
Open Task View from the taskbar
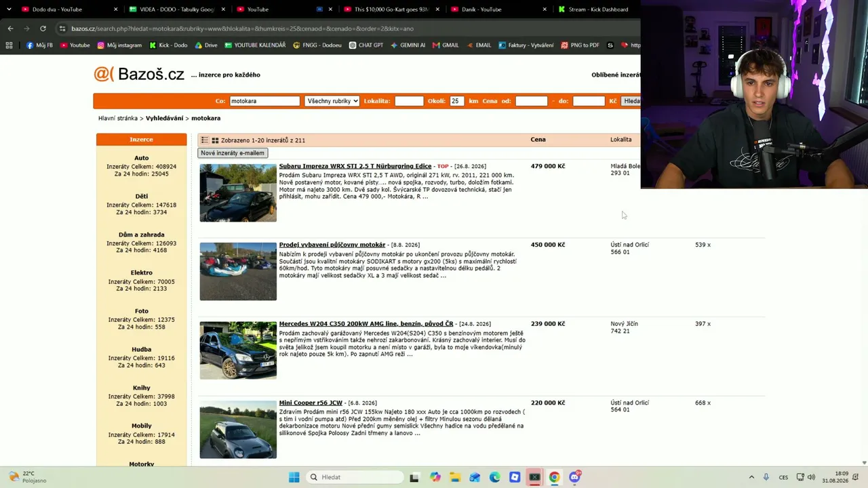coord(414,477)
